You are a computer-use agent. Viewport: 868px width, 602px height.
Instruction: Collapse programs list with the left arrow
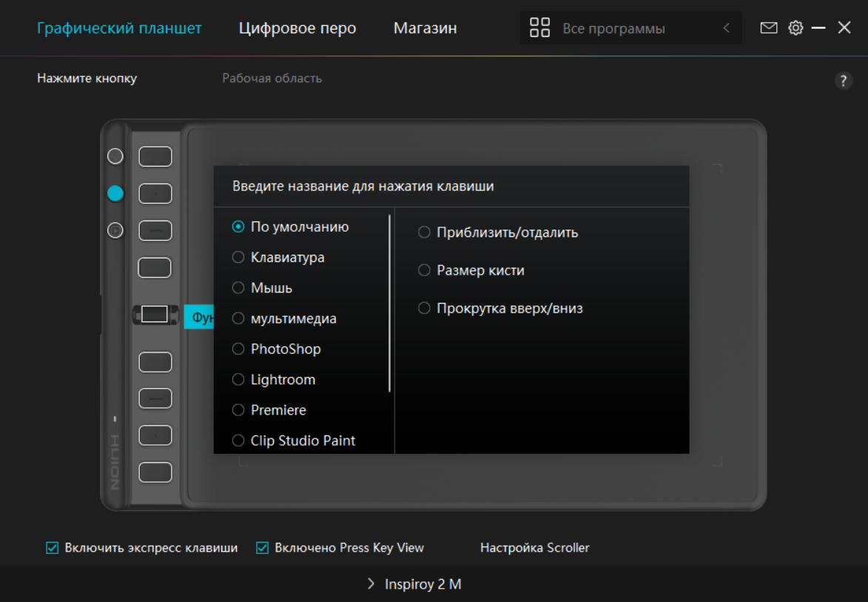pos(726,28)
